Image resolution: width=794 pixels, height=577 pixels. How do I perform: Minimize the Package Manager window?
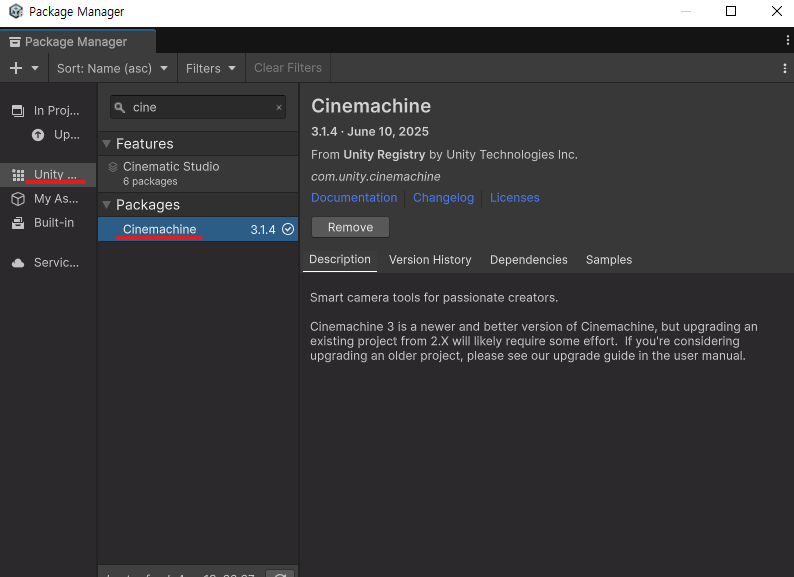point(686,11)
